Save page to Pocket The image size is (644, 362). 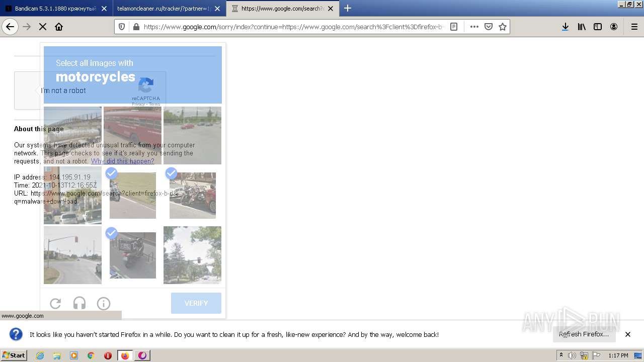pyautogui.click(x=489, y=27)
